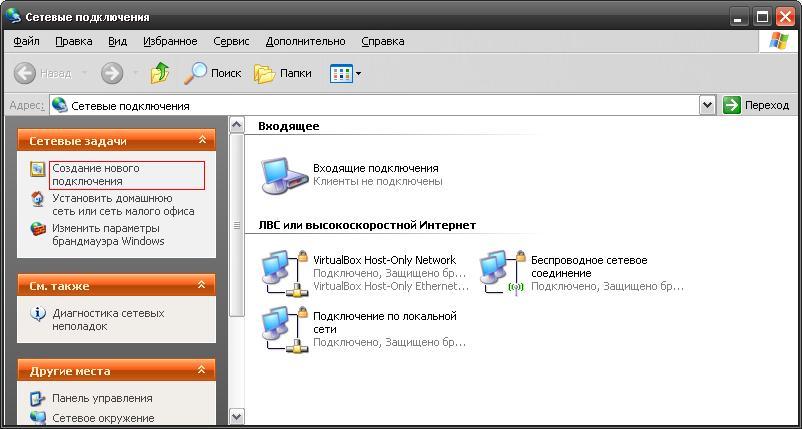Screen dimensions: 802x429
Task: Click Установить домашнюю сеть link
Action: click(x=123, y=205)
